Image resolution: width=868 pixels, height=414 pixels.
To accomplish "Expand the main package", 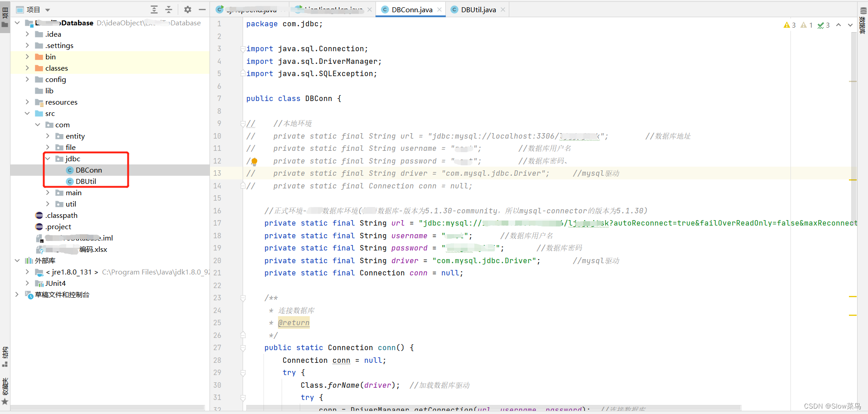I will pyautogui.click(x=48, y=193).
